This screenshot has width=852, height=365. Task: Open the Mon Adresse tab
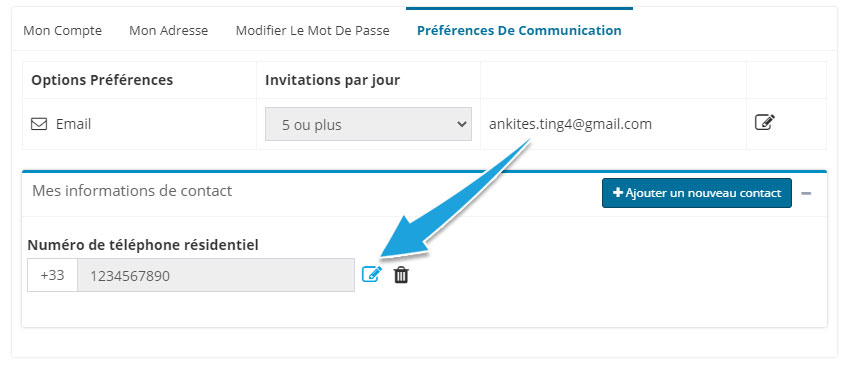(x=168, y=30)
